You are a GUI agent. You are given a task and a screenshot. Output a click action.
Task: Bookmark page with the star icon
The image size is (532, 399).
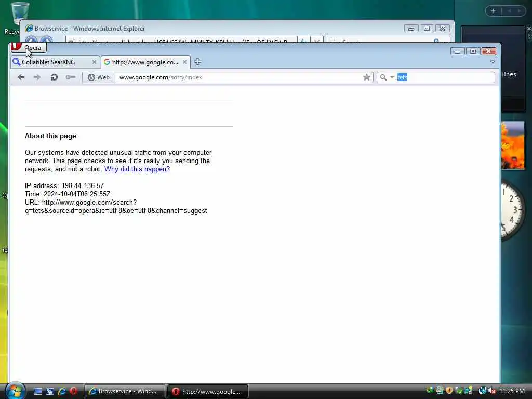click(366, 77)
